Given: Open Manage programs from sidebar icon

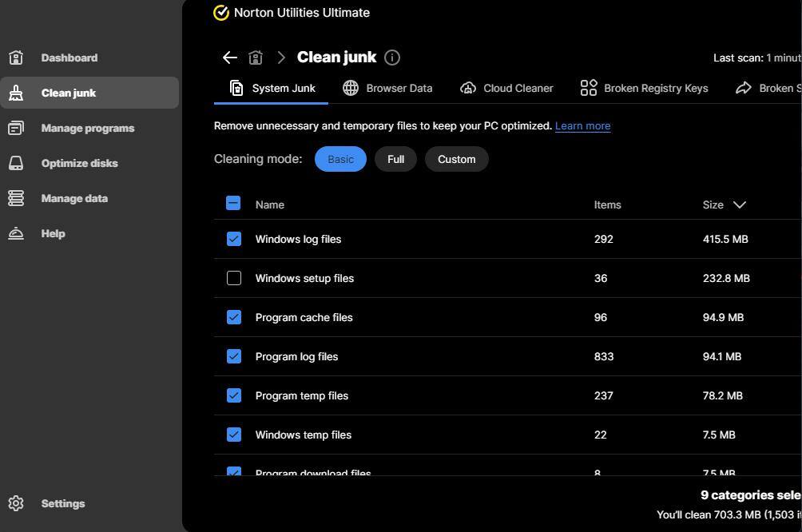Looking at the screenshot, I should [x=16, y=128].
